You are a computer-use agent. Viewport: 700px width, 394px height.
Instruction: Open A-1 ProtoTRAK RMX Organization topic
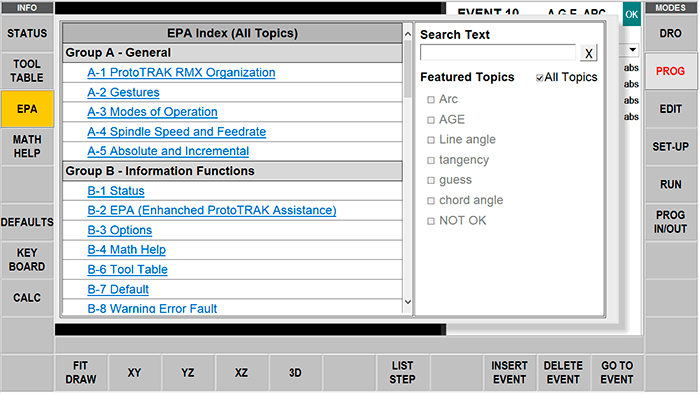pos(181,72)
